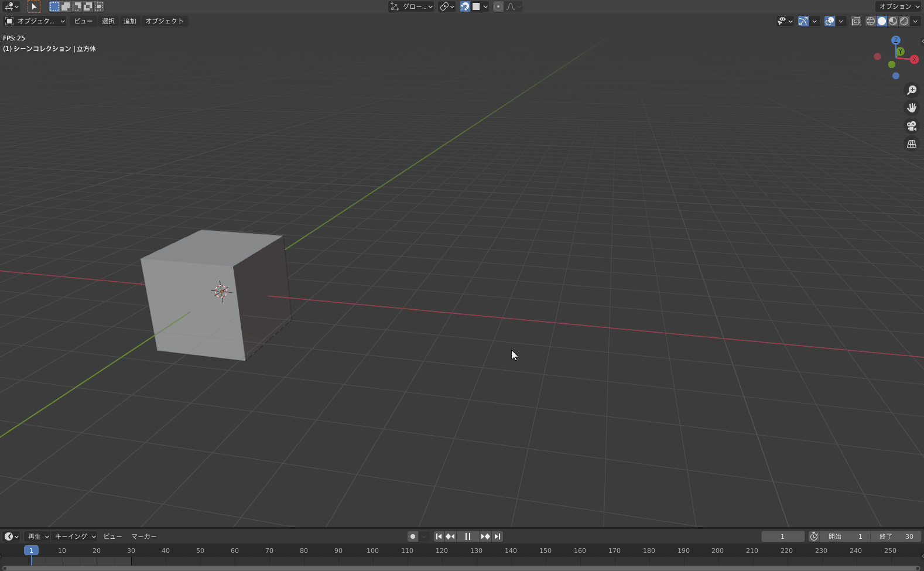
Task: Switch to solid shading
Action: point(882,21)
